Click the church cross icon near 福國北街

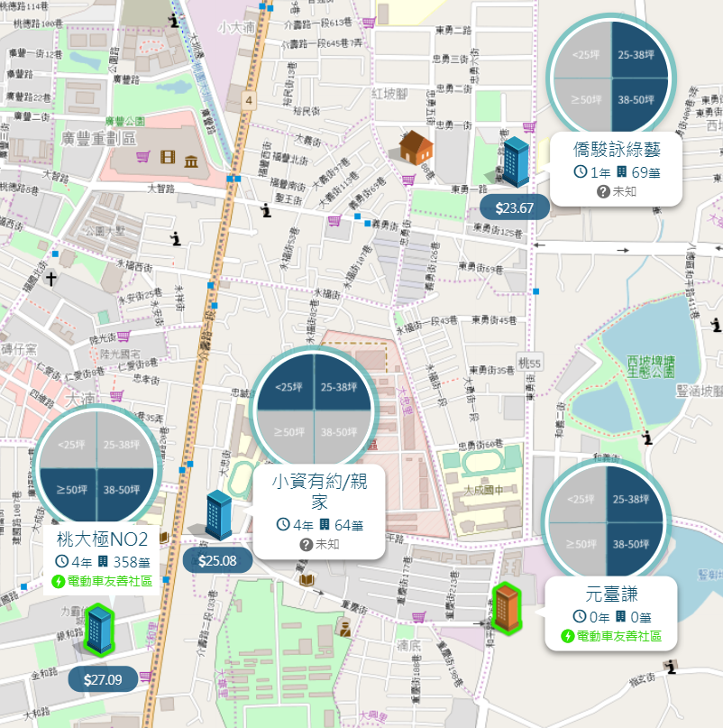coord(50,279)
